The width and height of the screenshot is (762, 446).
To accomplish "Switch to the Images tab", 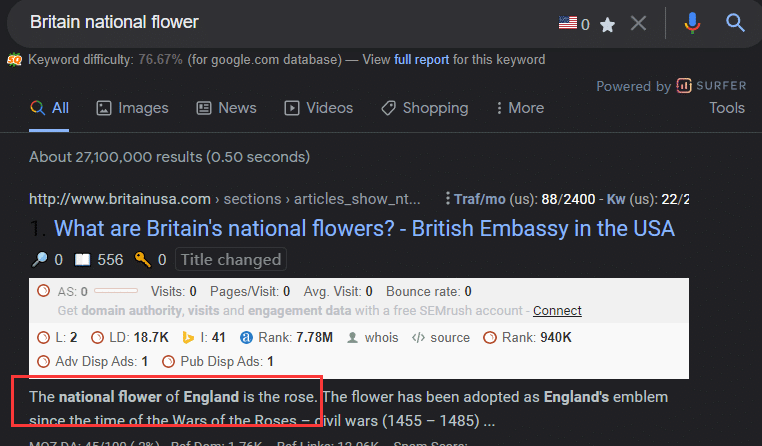I will point(132,108).
